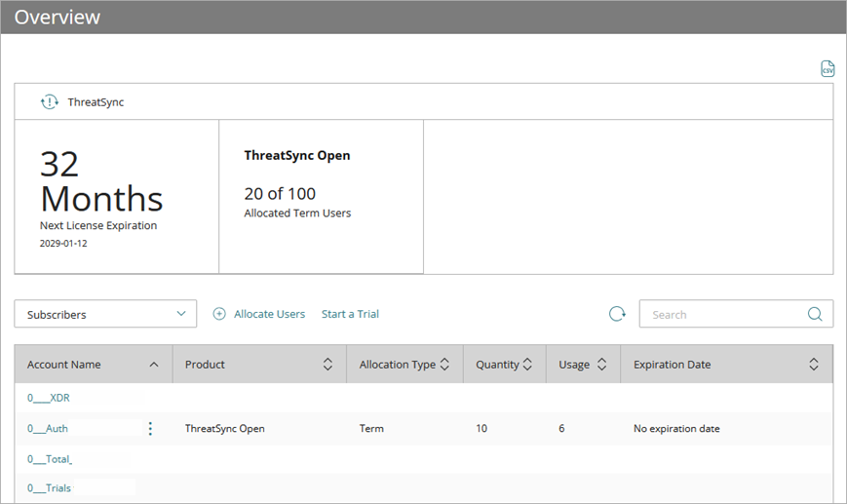Sort the Product column using its arrows
The width and height of the screenshot is (847, 504).
[x=327, y=364]
